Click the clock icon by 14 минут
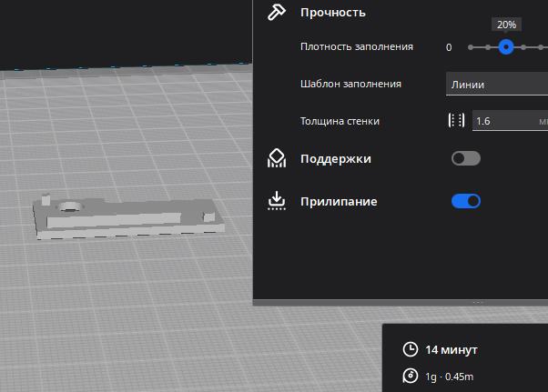Viewport: 548px width, 392px height. coord(411,349)
